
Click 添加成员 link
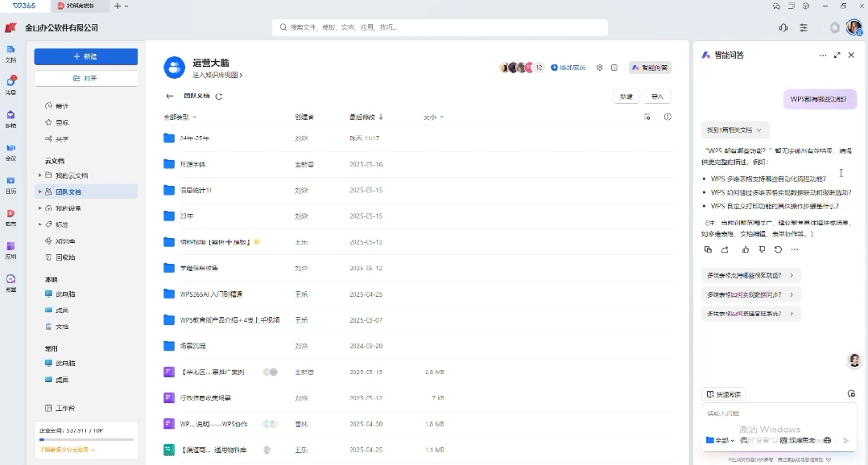[x=568, y=68]
